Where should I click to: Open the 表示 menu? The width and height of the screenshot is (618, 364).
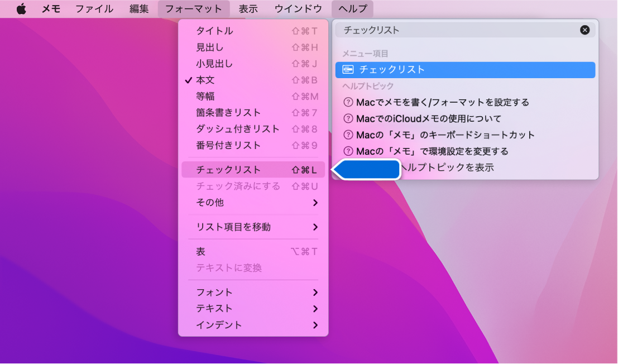pos(248,8)
